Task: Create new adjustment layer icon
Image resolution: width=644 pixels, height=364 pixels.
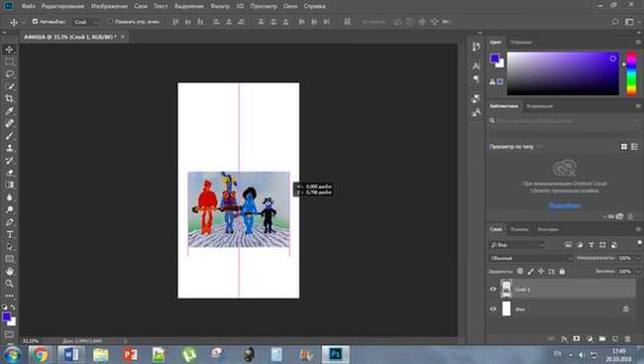Action: click(590, 338)
